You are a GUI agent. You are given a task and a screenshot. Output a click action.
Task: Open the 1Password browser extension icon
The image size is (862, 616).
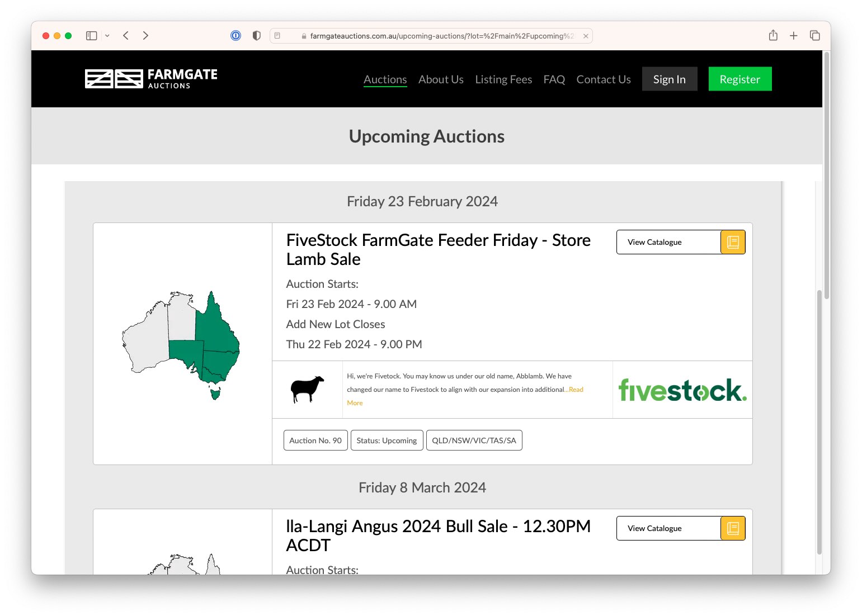pyautogui.click(x=235, y=35)
